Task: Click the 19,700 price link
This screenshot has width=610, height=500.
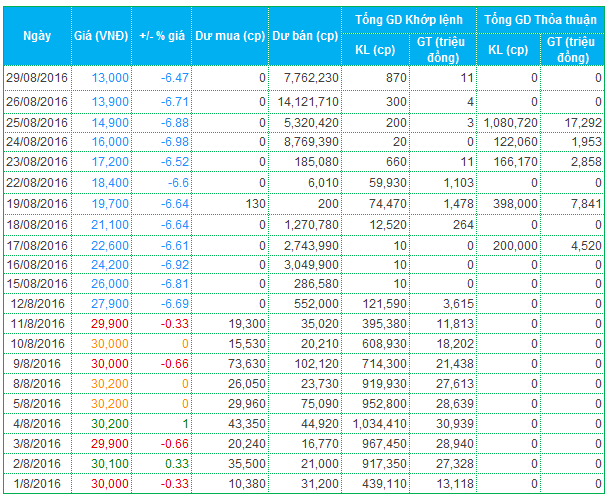Action: tap(109, 204)
